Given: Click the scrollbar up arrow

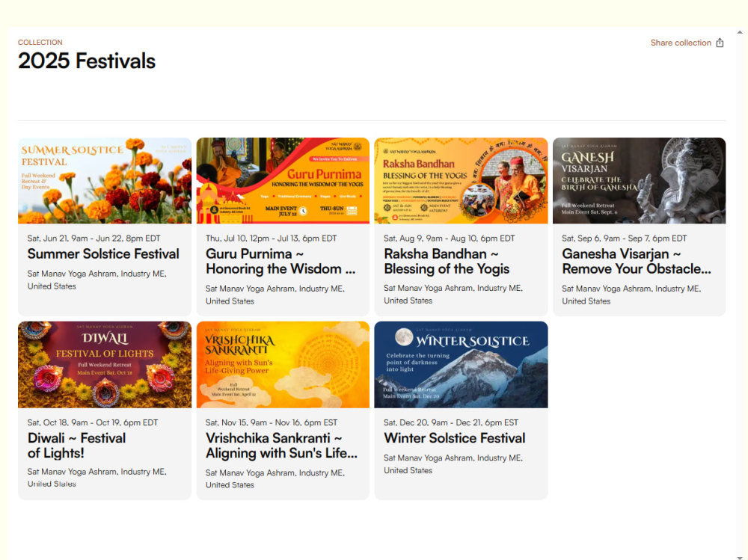Looking at the screenshot, I should coord(740,32).
